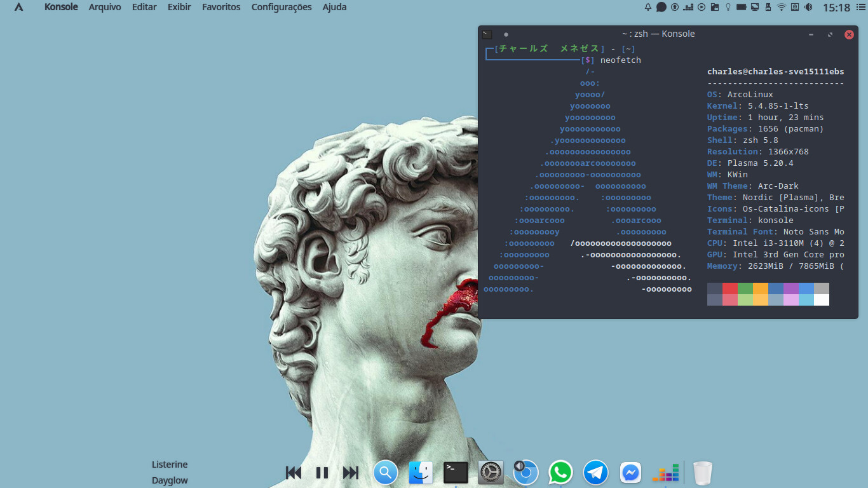Click the terminal icon in dock
Screen dimensions: 868x488
pos(456,473)
